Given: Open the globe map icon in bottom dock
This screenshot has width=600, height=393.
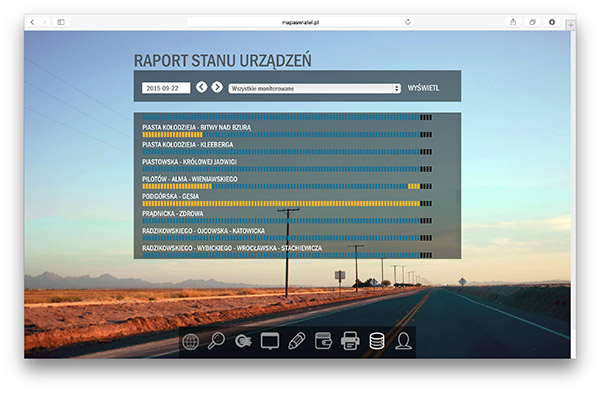Looking at the screenshot, I should (x=191, y=341).
